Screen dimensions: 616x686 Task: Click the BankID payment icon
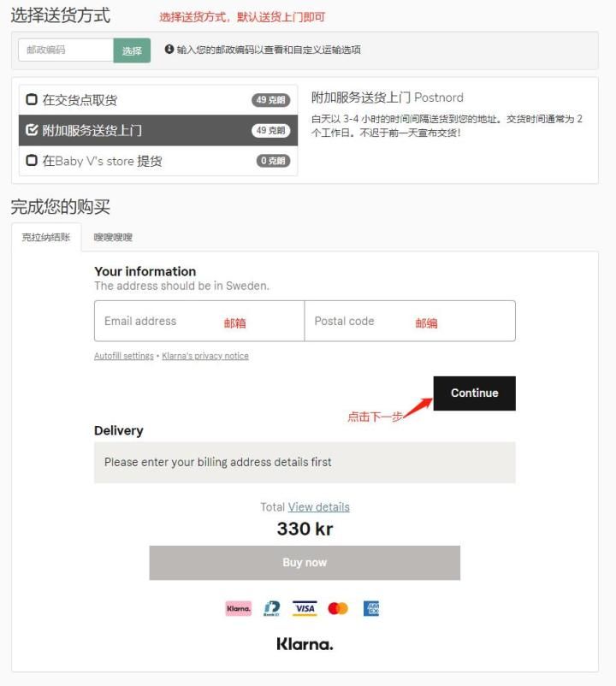coord(272,608)
